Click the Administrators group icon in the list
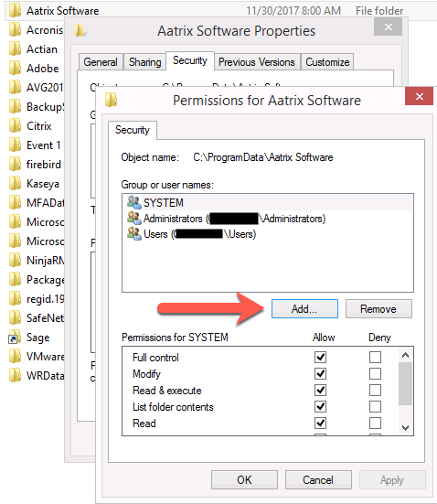437x504 pixels. click(134, 219)
